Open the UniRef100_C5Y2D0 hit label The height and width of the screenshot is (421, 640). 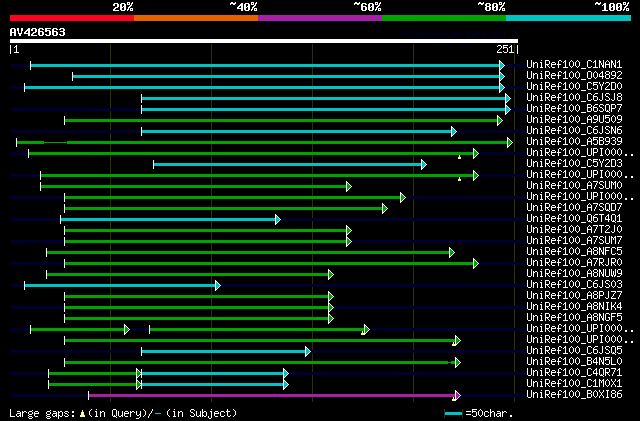574,86
